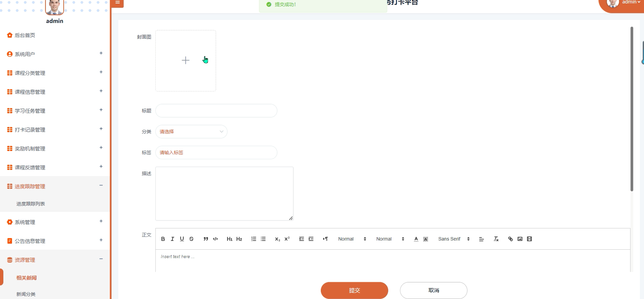The width and height of the screenshot is (644, 299).
Task: Switch the text direction to right-to-left
Action: point(325,239)
